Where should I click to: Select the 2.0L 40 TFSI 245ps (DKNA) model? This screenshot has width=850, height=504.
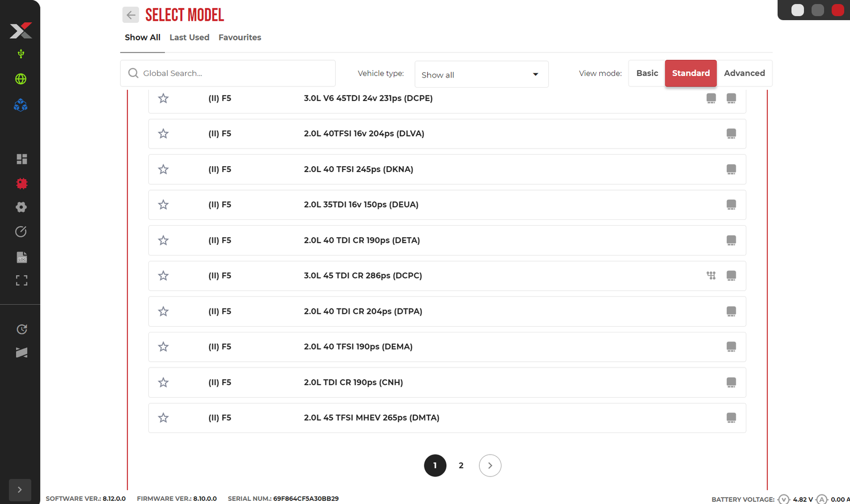click(447, 169)
